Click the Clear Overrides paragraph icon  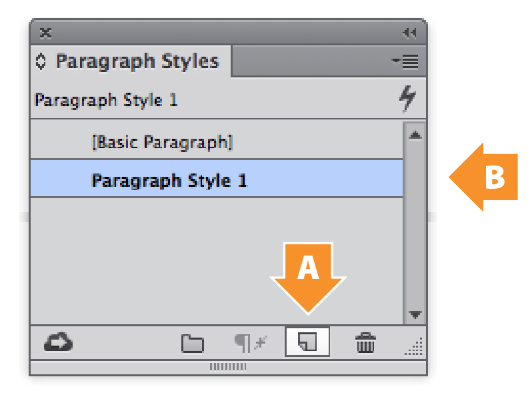coord(251,343)
